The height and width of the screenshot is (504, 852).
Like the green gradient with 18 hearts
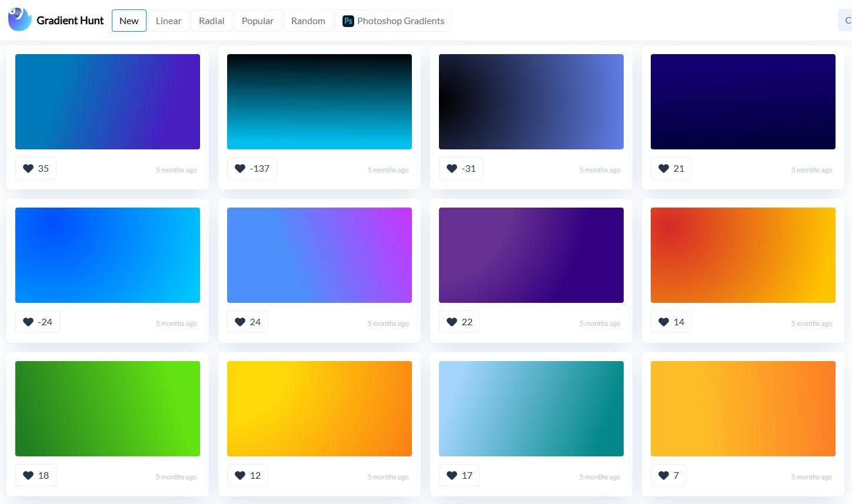28,476
